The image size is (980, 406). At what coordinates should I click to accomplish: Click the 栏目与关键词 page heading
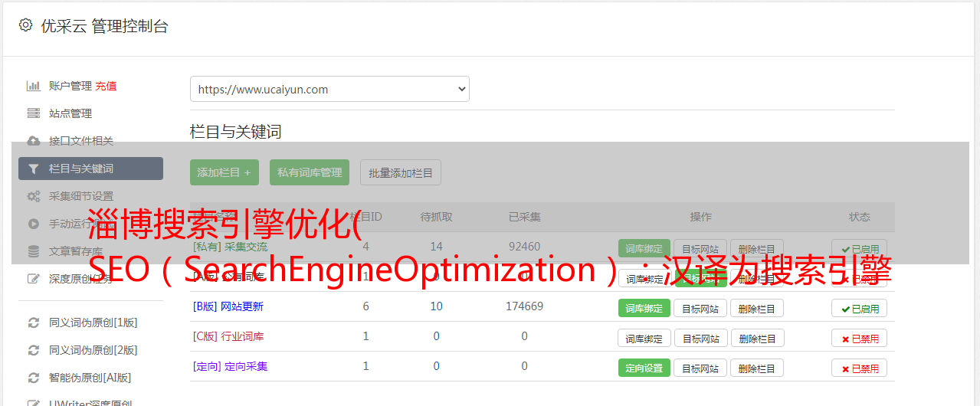click(235, 132)
